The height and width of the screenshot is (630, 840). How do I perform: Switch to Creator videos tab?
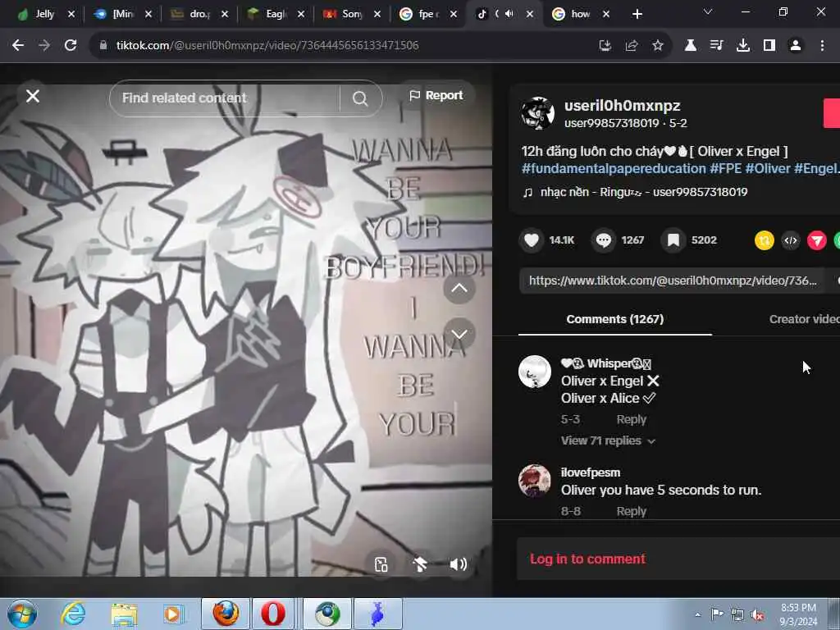coord(805,319)
